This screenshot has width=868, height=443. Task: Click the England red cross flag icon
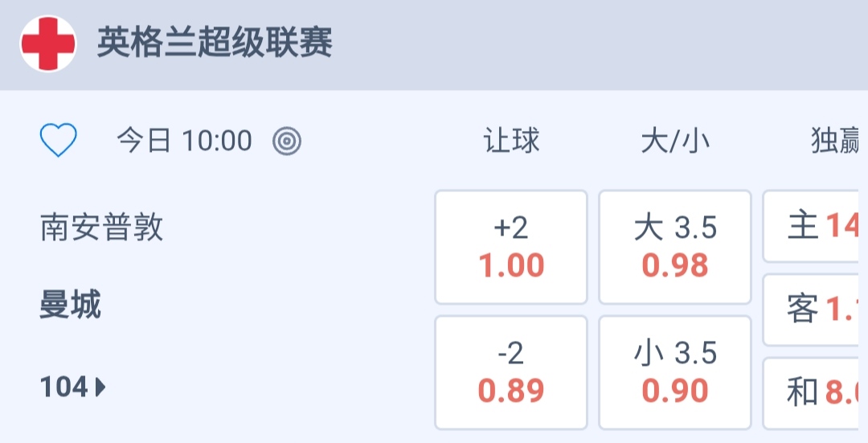click(48, 44)
